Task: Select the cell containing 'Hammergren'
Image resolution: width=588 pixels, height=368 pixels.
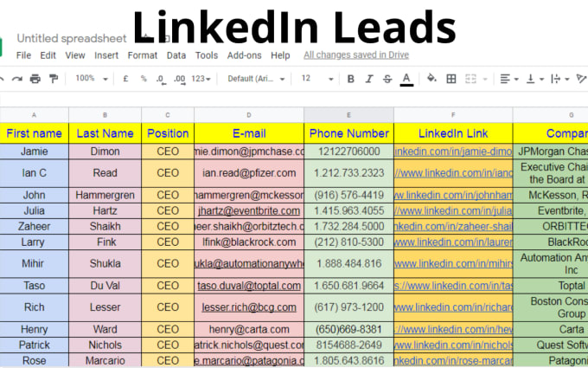Action: [105, 196]
